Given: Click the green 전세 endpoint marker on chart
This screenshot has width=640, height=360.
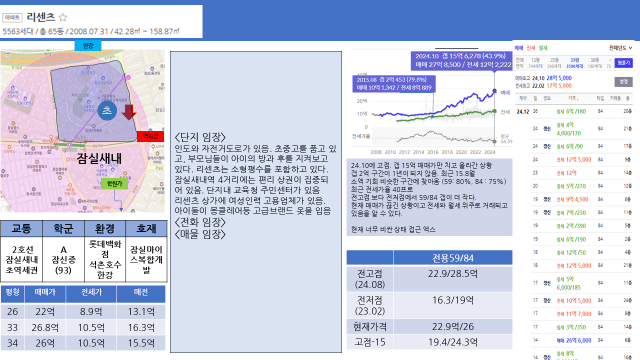Looking at the screenshot, I should tap(495, 111).
